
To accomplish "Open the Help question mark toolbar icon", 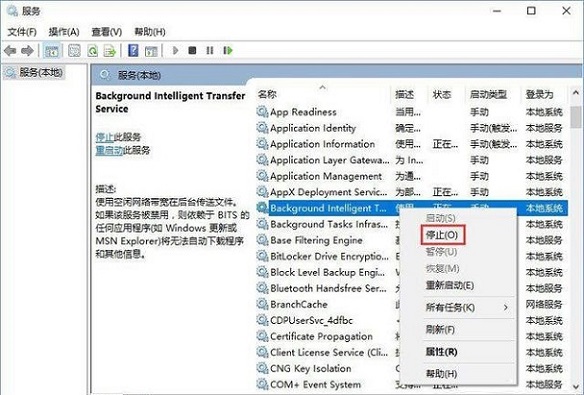I will click(133, 51).
